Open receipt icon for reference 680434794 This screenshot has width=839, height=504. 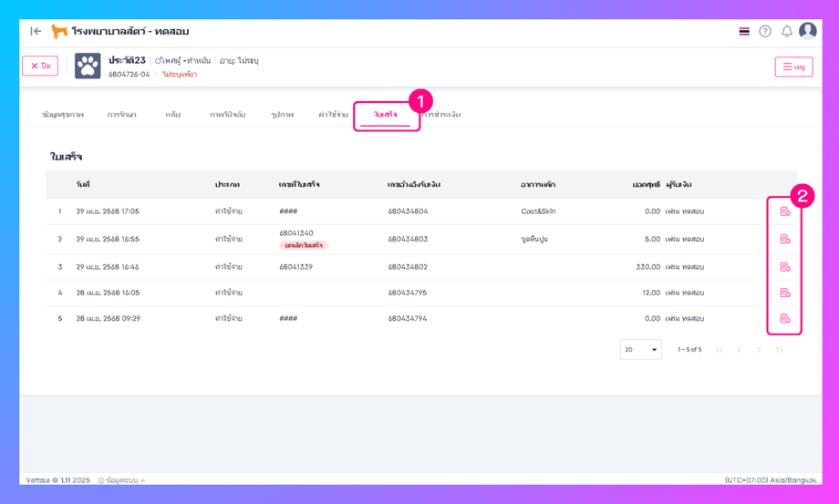(x=785, y=319)
